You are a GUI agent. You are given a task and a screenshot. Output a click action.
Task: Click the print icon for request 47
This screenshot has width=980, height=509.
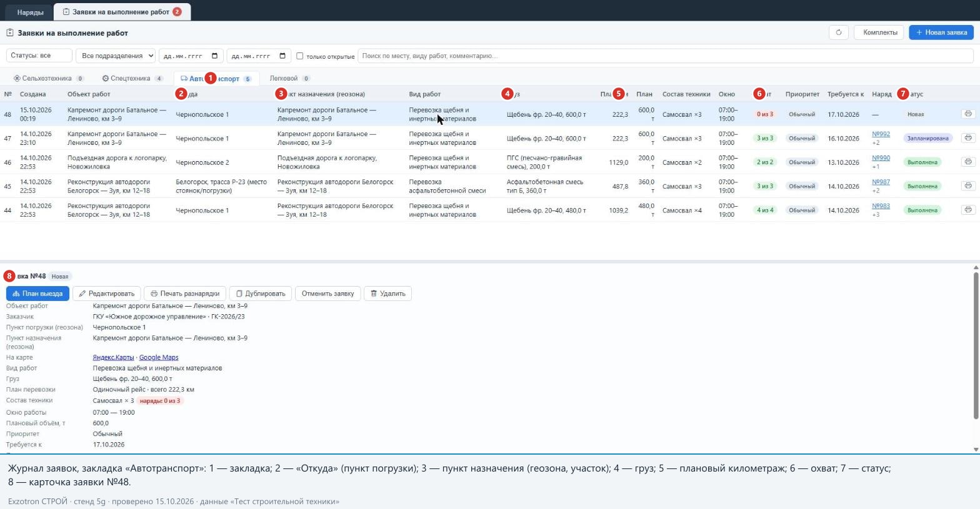[x=968, y=137]
